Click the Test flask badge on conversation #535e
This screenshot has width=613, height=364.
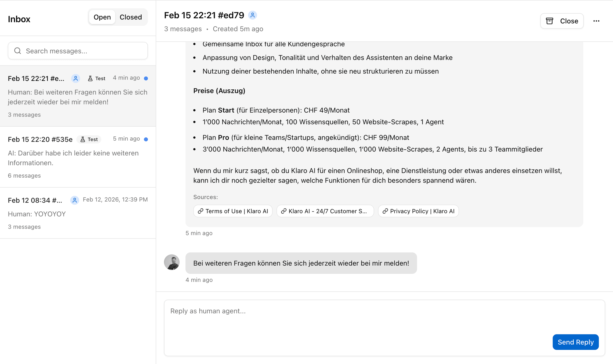click(x=89, y=139)
